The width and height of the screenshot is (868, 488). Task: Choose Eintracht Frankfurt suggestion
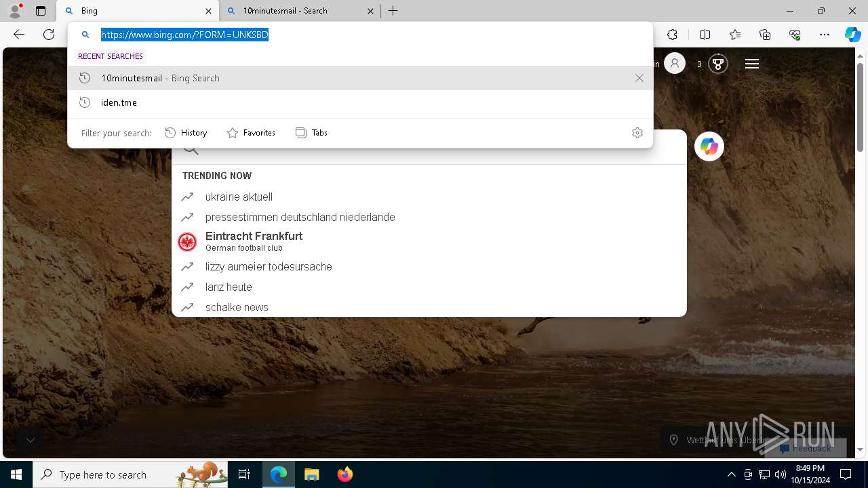pos(429,241)
